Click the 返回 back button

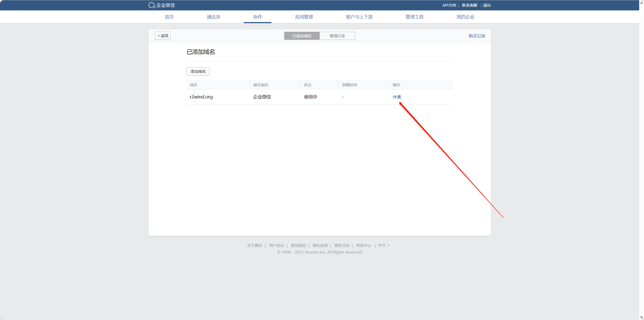[163, 36]
